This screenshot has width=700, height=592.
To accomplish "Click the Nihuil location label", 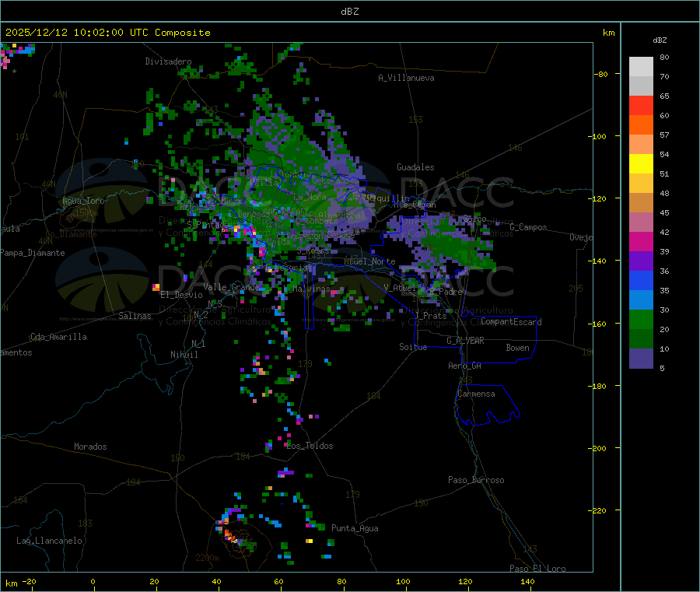I will 184,355.
